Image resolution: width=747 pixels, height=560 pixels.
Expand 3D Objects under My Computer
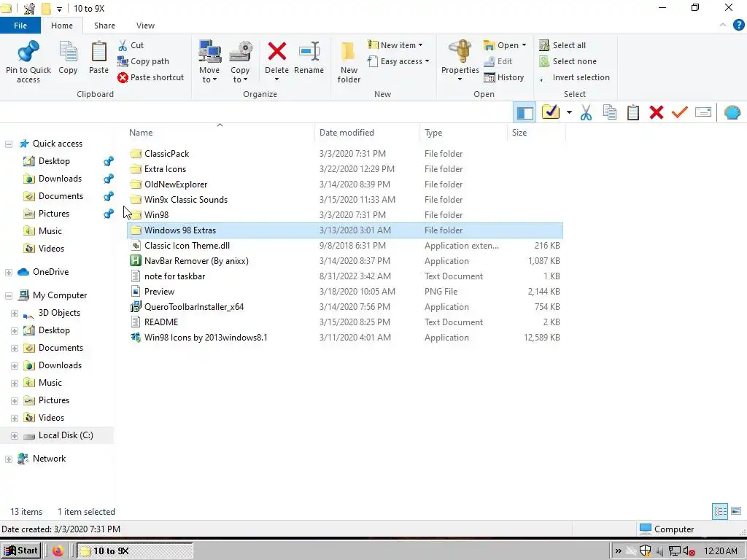15,314
